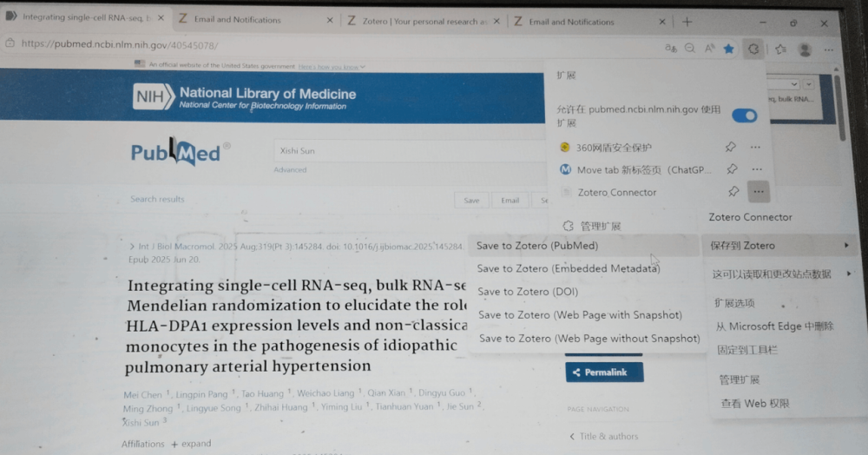868x455 pixels.
Task: Open more options for Move tab extension
Action: tap(757, 169)
